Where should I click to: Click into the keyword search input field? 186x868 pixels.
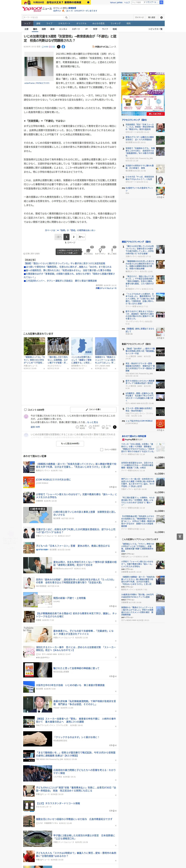click(43, 17)
